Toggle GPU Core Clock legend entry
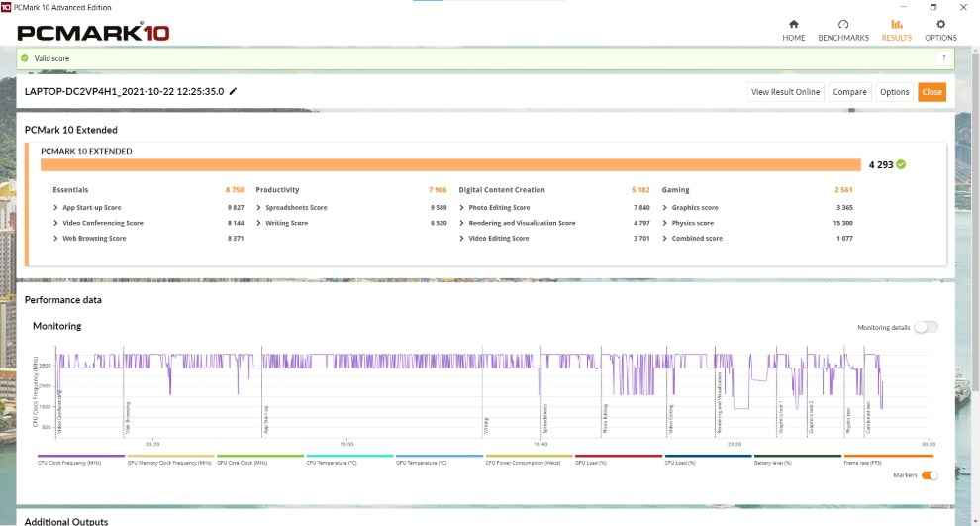The image size is (980, 526). pyautogui.click(x=260, y=460)
